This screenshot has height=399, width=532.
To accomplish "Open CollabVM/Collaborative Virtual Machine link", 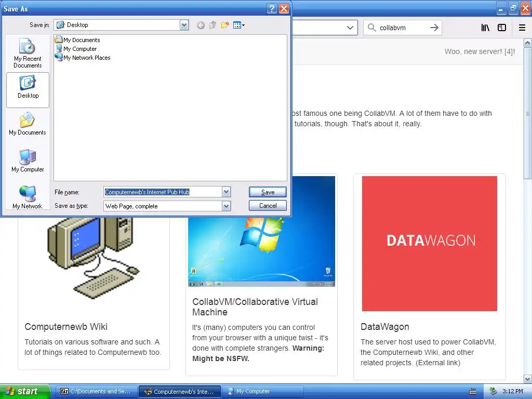I will pyautogui.click(x=255, y=307).
